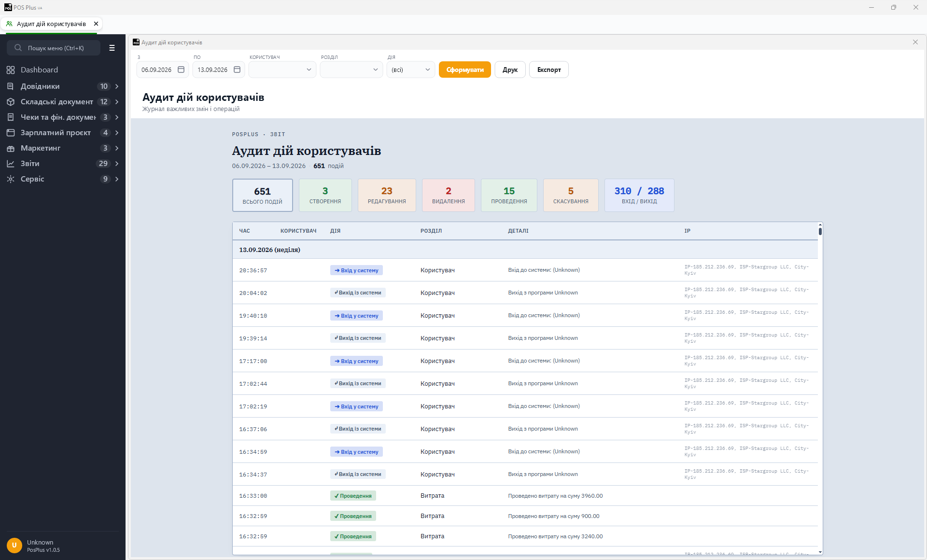This screenshot has width=927, height=560.
Task: Open the Дія (всі) dropdown
Action: (x=411, y=70)
